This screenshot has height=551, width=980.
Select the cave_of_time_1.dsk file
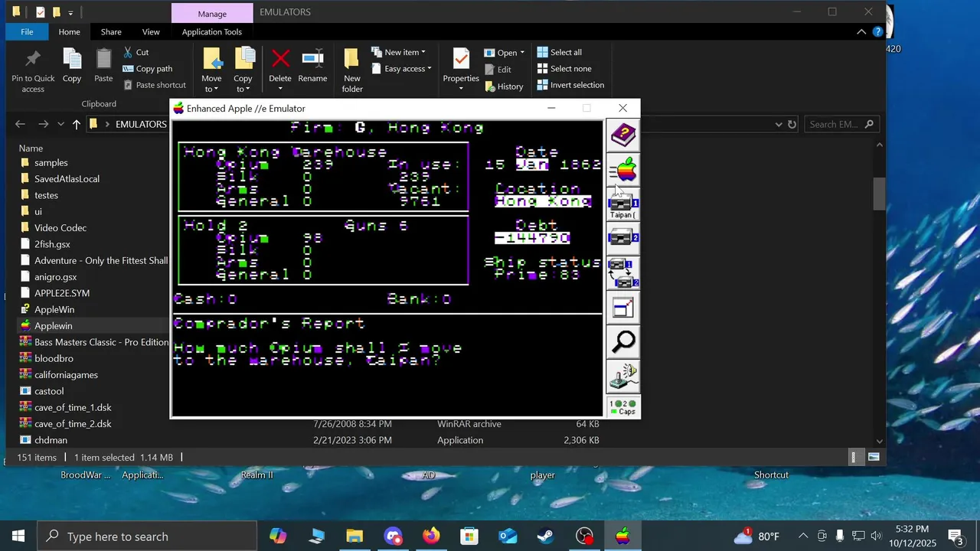[x=73, y=407]
